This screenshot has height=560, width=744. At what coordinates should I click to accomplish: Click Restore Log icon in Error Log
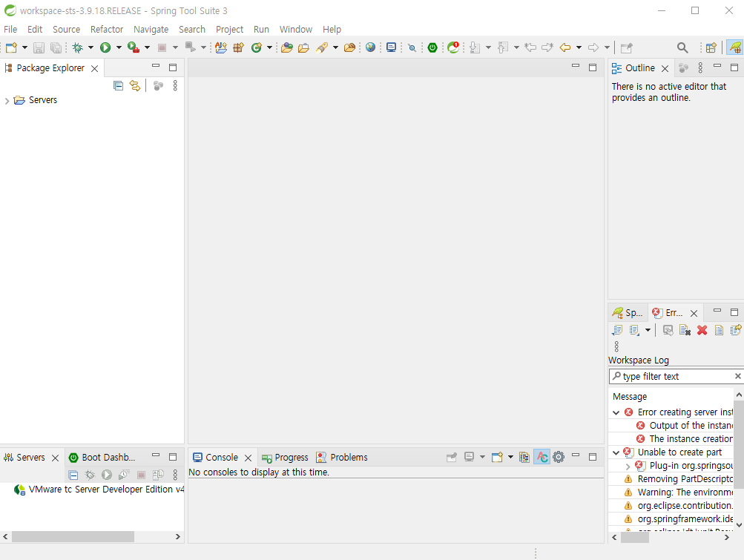point(736,330)
